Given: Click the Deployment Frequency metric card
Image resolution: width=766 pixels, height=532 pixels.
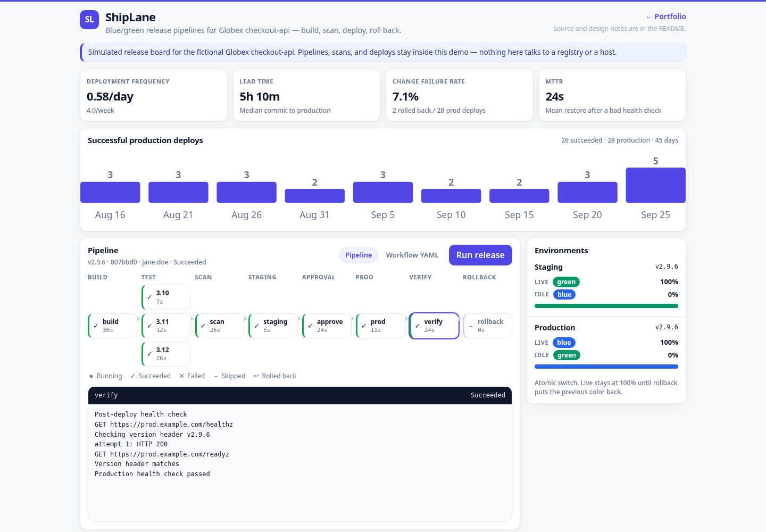Looking at the screenshot, I should click(x=154, y=95).
